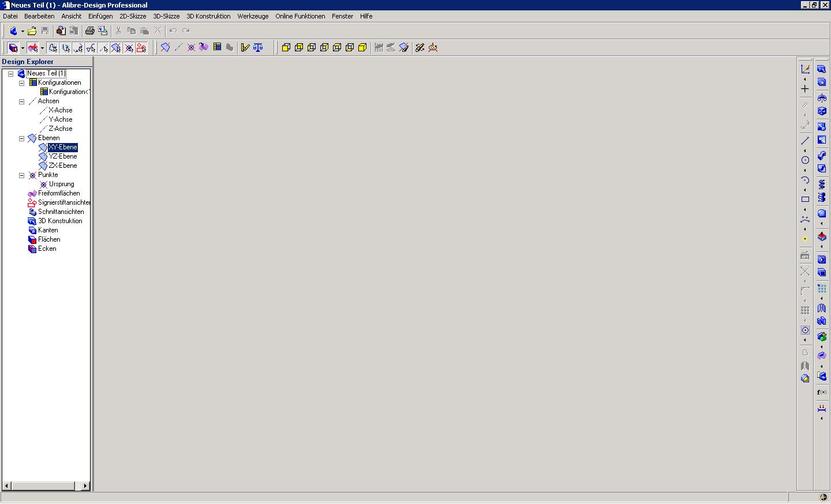Click the insert plane toolbar icon
This screenshot has width=831, height=504.
(166, 48)
